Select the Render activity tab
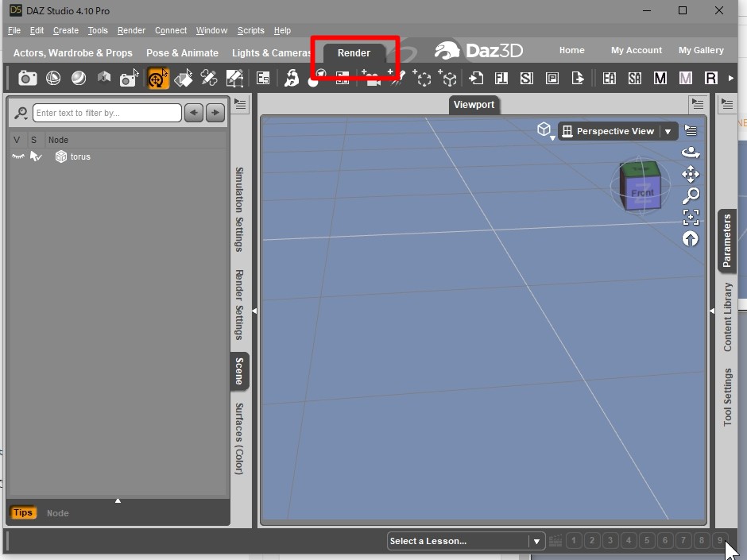This screenshot has width=747, height=560. click(x=354, y=53)
